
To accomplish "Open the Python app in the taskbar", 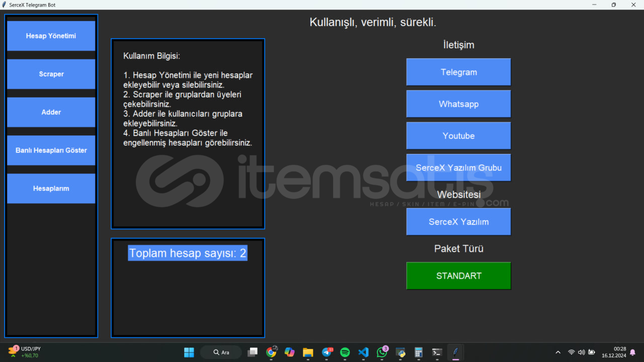I will tap(400, 352).
